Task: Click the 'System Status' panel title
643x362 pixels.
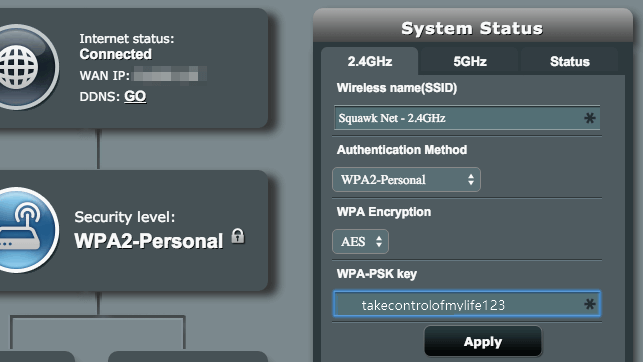Action: [x=472, y=28]
